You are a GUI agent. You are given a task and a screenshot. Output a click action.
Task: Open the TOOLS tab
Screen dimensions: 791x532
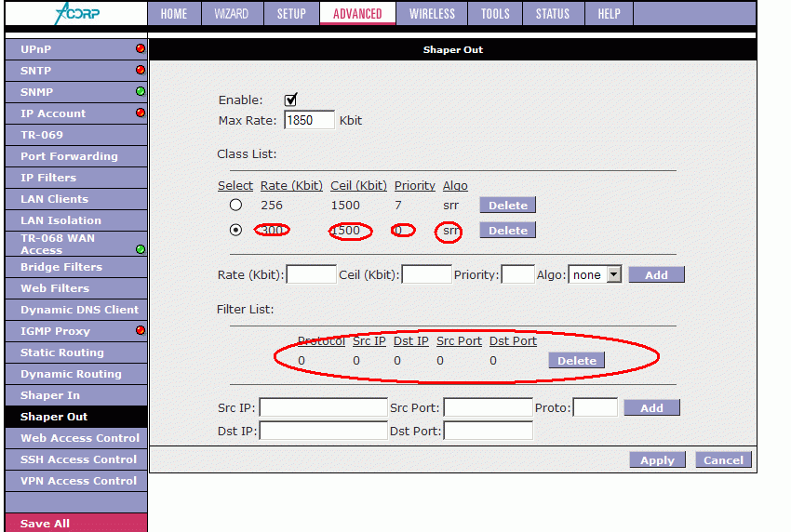point(495,14)
